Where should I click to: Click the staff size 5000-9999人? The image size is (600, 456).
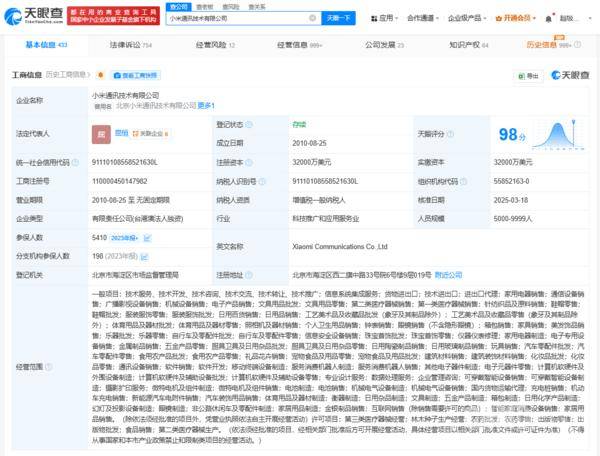513,219
